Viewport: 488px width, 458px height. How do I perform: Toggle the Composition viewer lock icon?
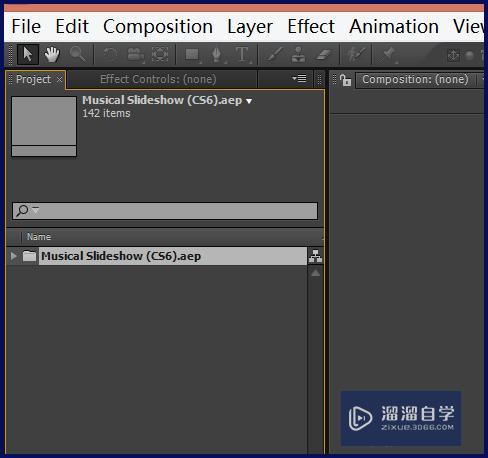[x=346, y=80]
